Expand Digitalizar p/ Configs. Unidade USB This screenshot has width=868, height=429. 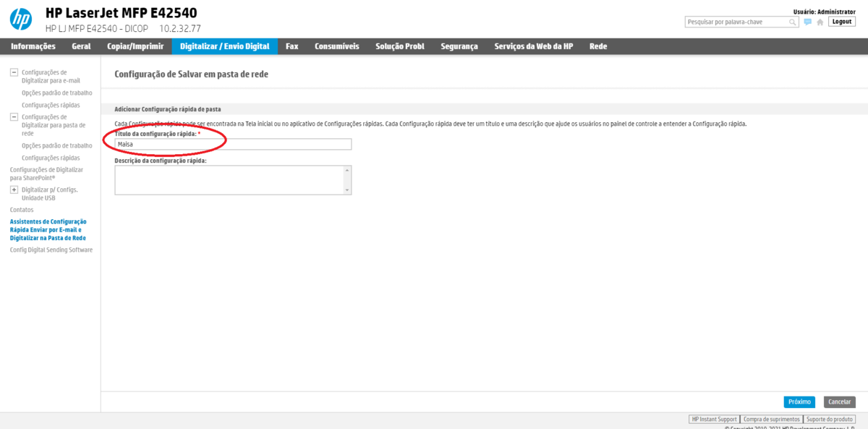tap(14, 190)
